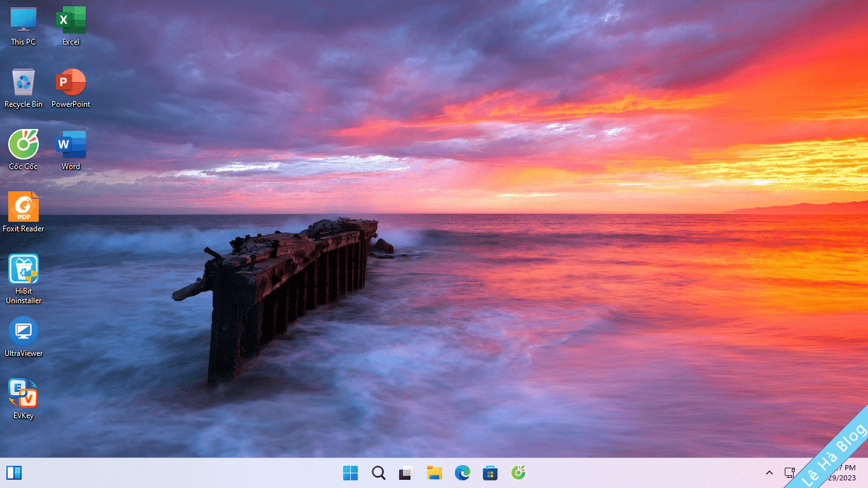Open Microsoft Edge from the taskbar
Screen dimensions: 868x488
(462, 473)
